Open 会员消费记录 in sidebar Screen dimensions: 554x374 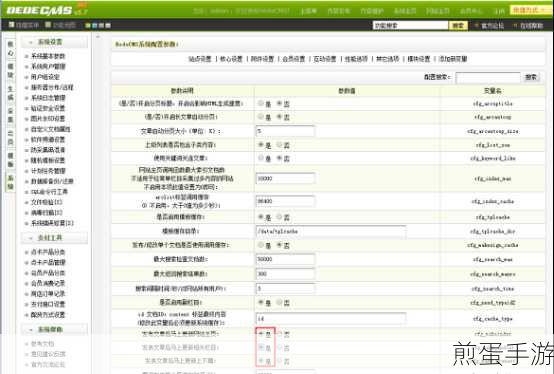[x=48, y=283]
